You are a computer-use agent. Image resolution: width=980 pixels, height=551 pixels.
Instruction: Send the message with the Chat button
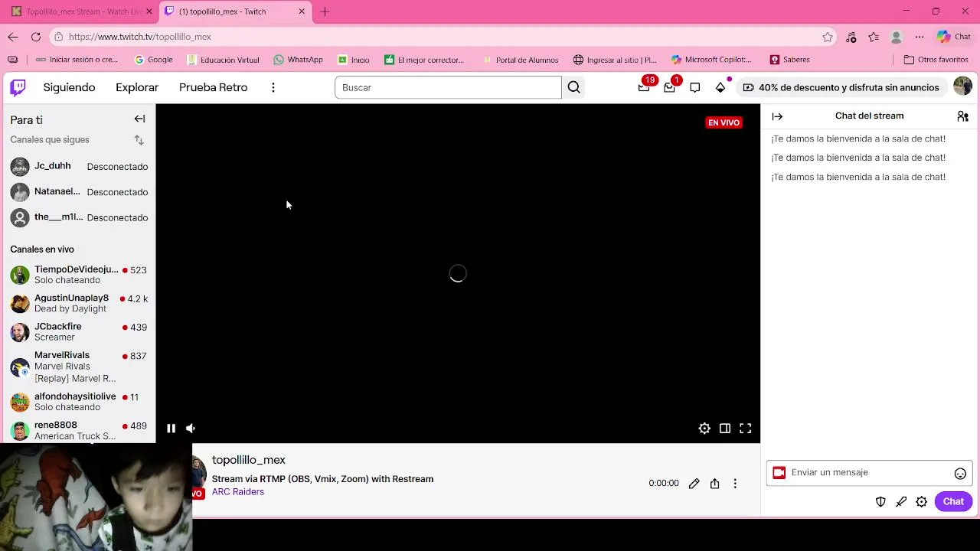[953, 502]
